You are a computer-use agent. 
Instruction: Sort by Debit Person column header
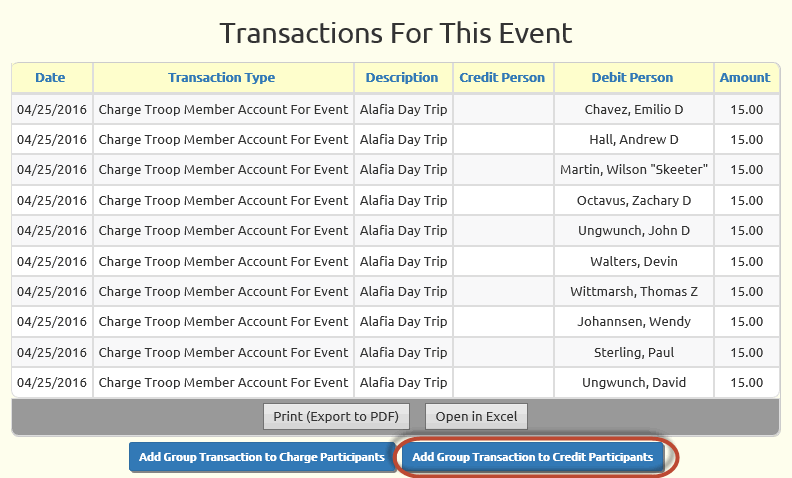[x=632, y=77]
